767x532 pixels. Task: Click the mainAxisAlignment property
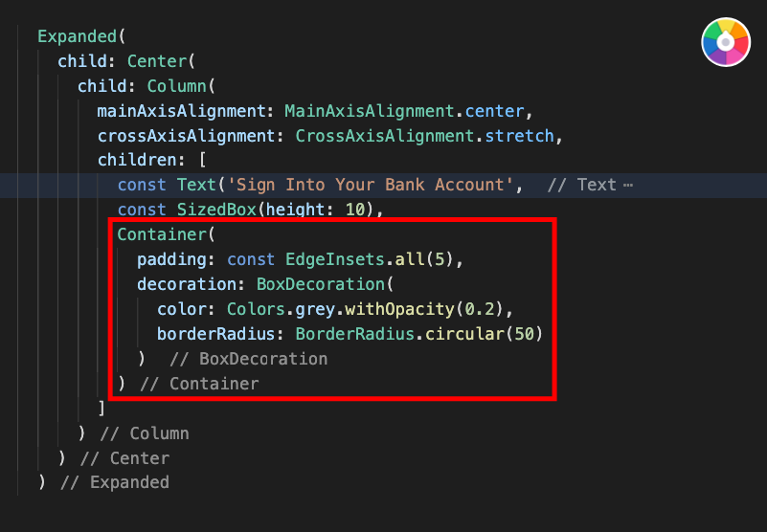(x=181, y=112)
